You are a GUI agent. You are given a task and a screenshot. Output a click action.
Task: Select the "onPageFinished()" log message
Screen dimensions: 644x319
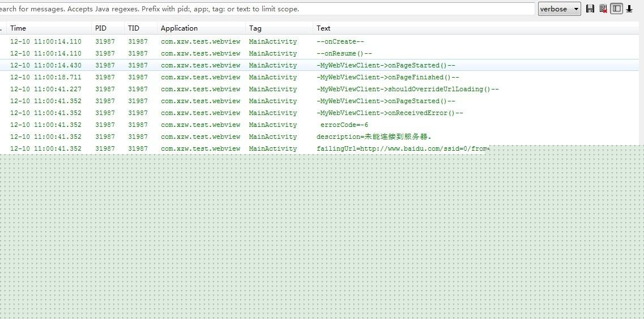pyautogui.click(x=388, y=77)
